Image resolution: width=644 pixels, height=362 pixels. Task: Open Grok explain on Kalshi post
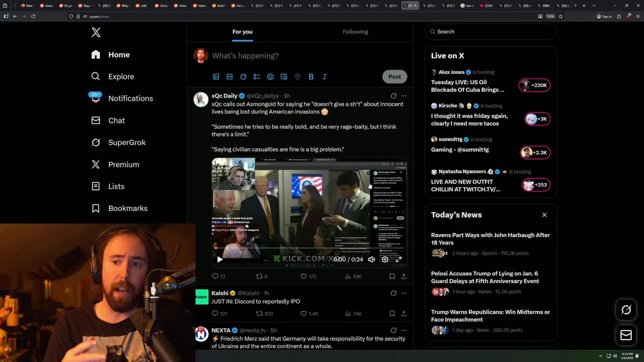(x=393, y=293)
